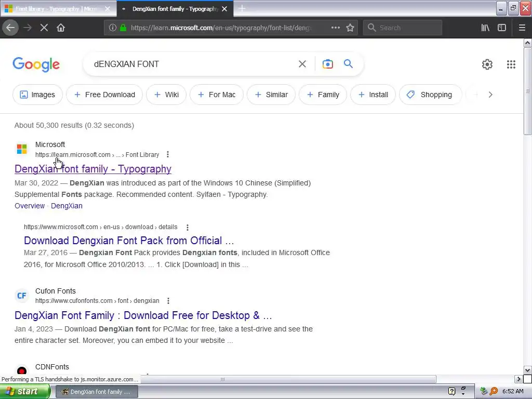Screen dimensions: 532x399
Task: Click the browser forward arrow
Action: coord(28,28)
